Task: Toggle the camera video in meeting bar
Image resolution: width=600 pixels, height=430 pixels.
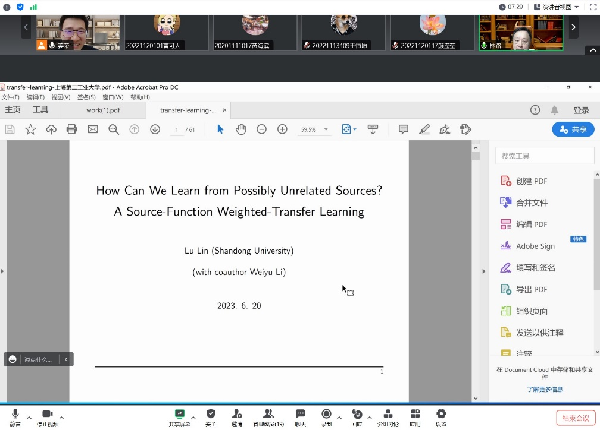Action: point(45,414)
